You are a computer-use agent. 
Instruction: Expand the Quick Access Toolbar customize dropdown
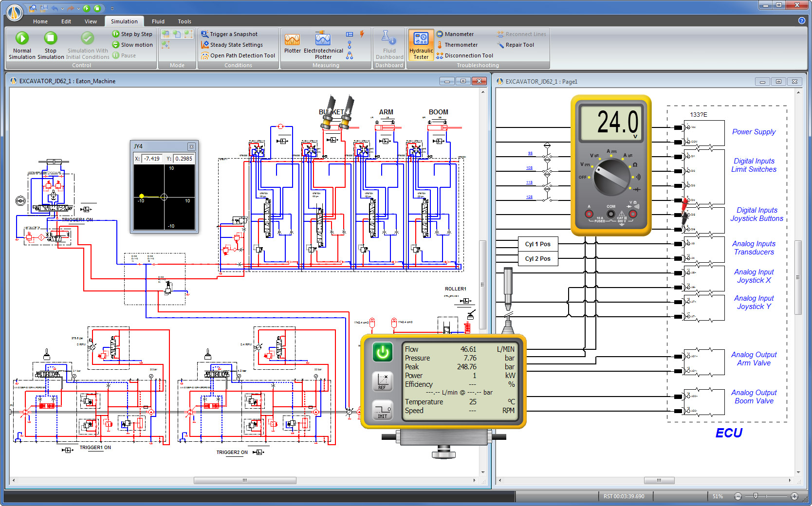pyautogui.click(x=112, y=8)
